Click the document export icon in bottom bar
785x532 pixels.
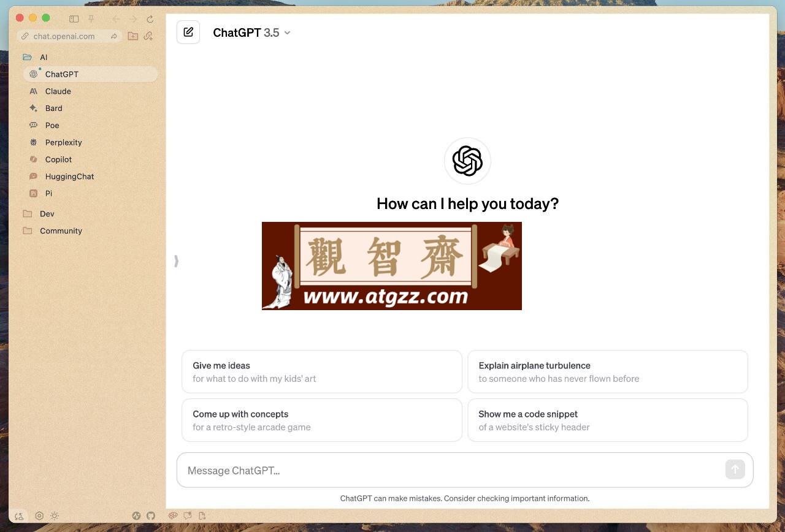tap(202, 516)
